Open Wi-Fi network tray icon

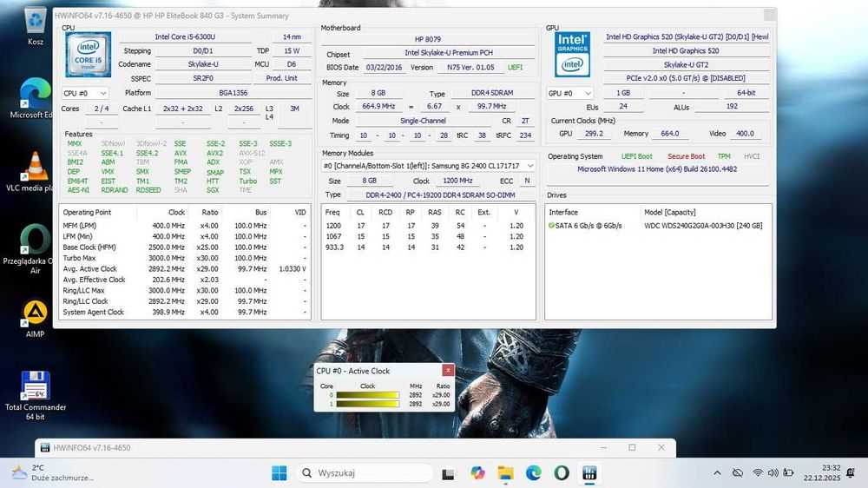[758, 473]
